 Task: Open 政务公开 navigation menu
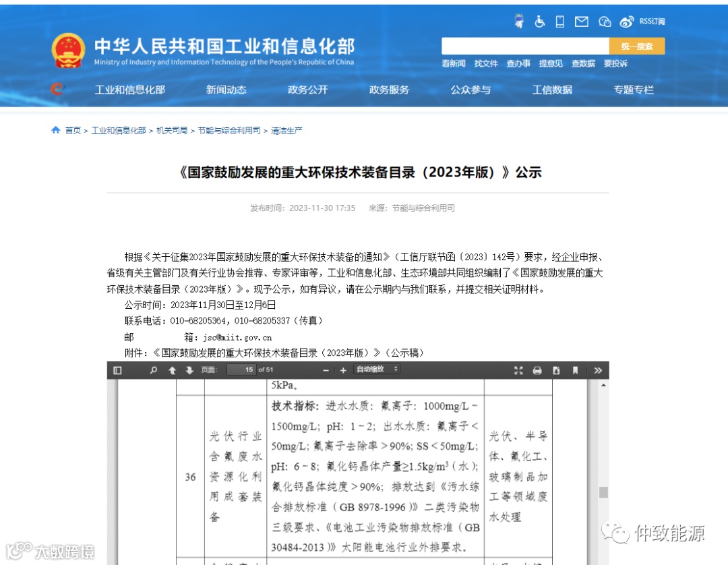click(x=307, y=90)
